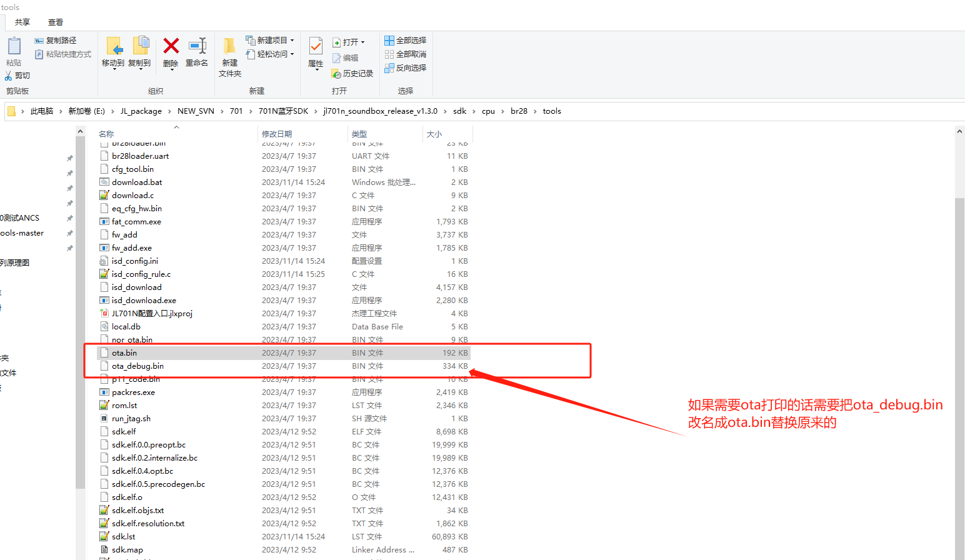This screenshot has height=560, width=965.
Task: Open the View (查看) ribbon tab
Action: (56, 22)
